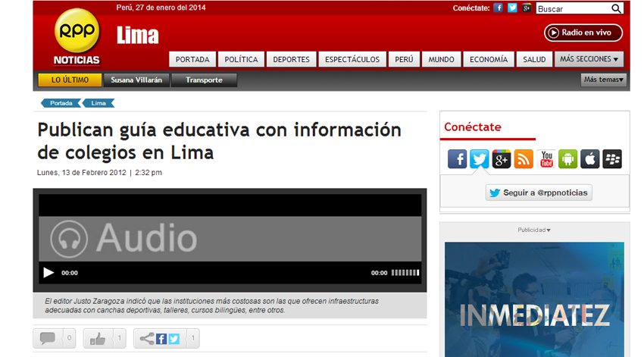The height and width of the screenshot is (357, 644).
Task: Open the INMEDIATEZ advertisement banner
Action: point(534,299)
